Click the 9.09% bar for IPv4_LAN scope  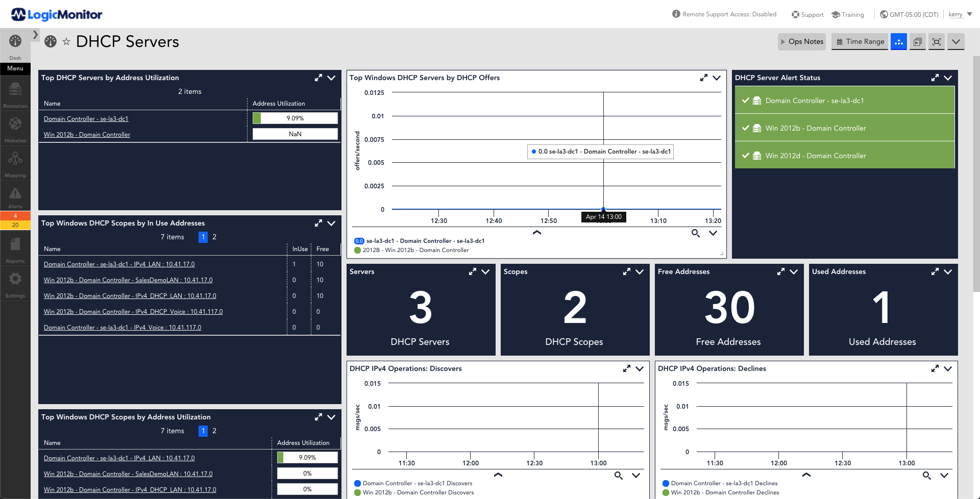(x=307, y=458)
